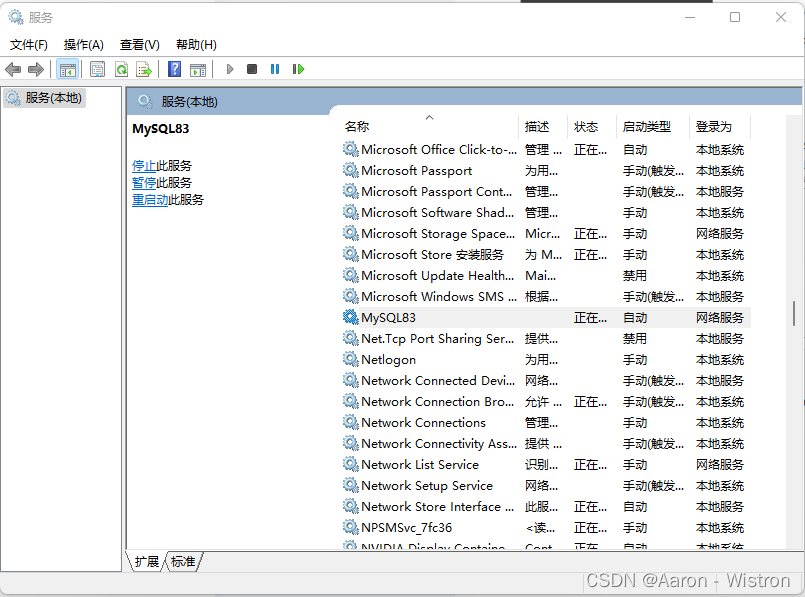Switch to the 扩展 tab
The width and height of the screenshot is (805, 597).
147,562
